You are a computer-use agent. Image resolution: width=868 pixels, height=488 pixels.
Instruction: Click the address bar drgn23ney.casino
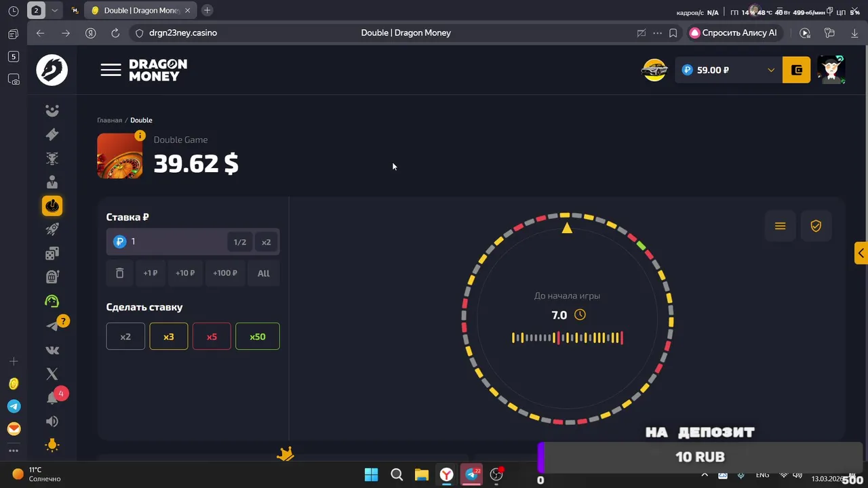tap(183, 33)
